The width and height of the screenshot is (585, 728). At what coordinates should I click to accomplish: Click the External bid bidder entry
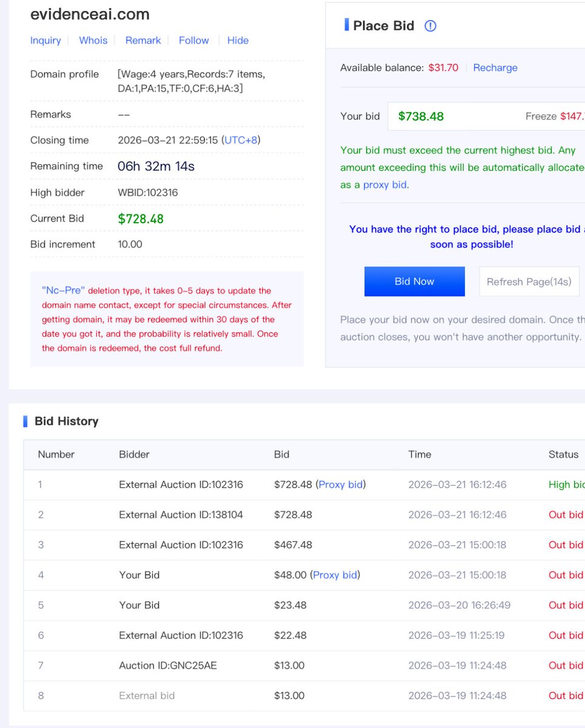pos(146,696)
